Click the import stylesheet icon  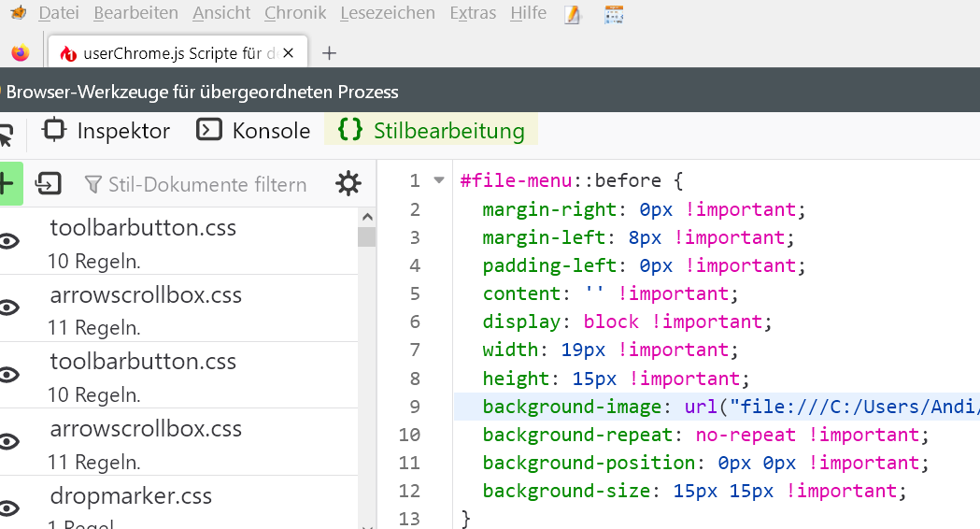48,184
